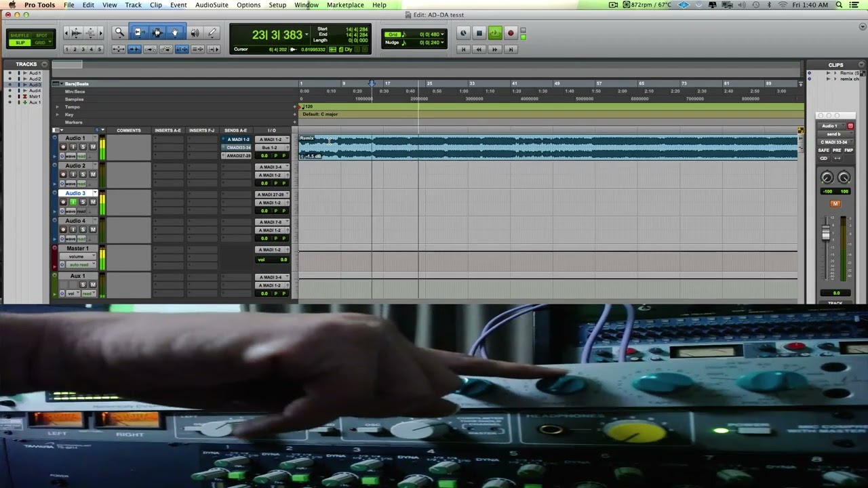This screenshot has width=868, height=488.
Task: Mute the send with orange M button
Action: (x=835, y=203)
